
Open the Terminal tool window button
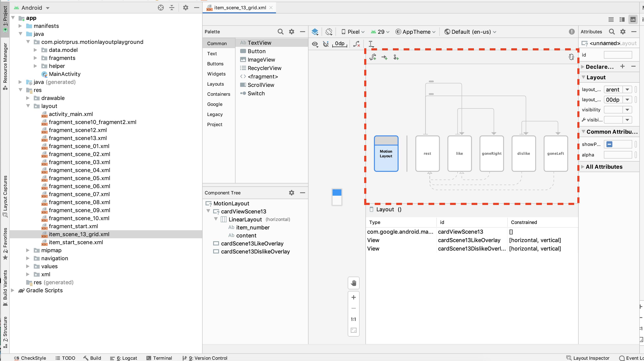159,358
